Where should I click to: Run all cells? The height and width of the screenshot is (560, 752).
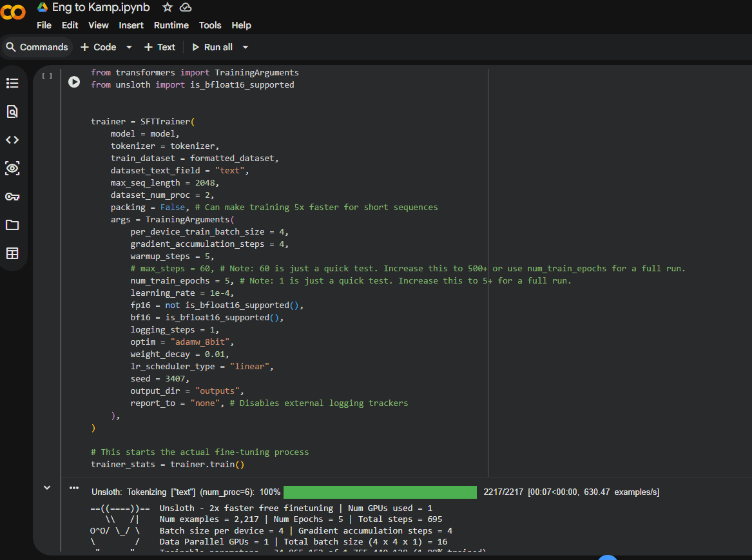(x=212, y=47)
